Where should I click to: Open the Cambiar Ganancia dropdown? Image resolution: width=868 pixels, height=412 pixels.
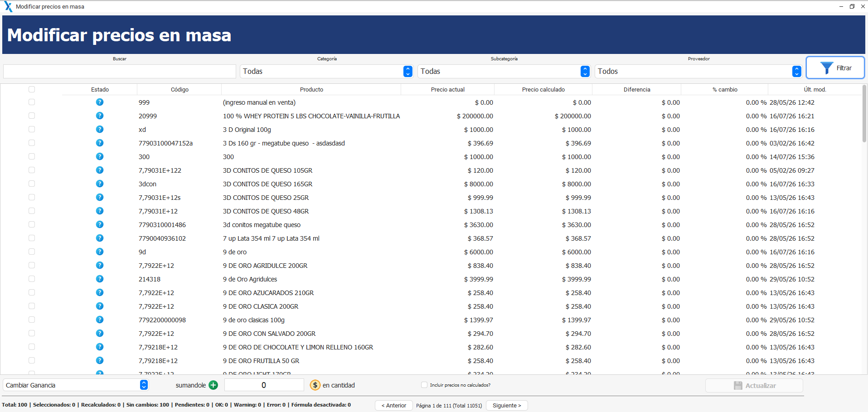(x=76, y=385)
